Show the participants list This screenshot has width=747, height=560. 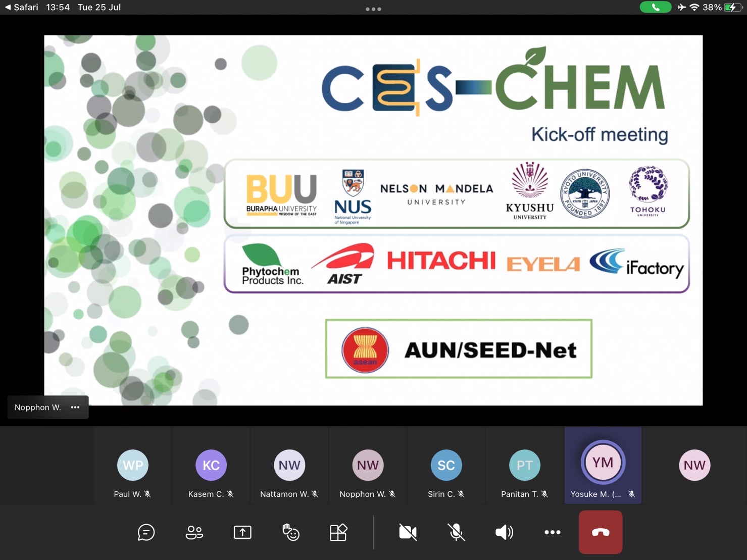194,532
